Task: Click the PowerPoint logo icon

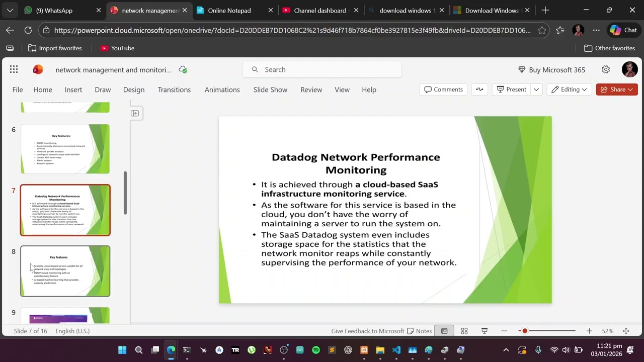Action: 38,70
